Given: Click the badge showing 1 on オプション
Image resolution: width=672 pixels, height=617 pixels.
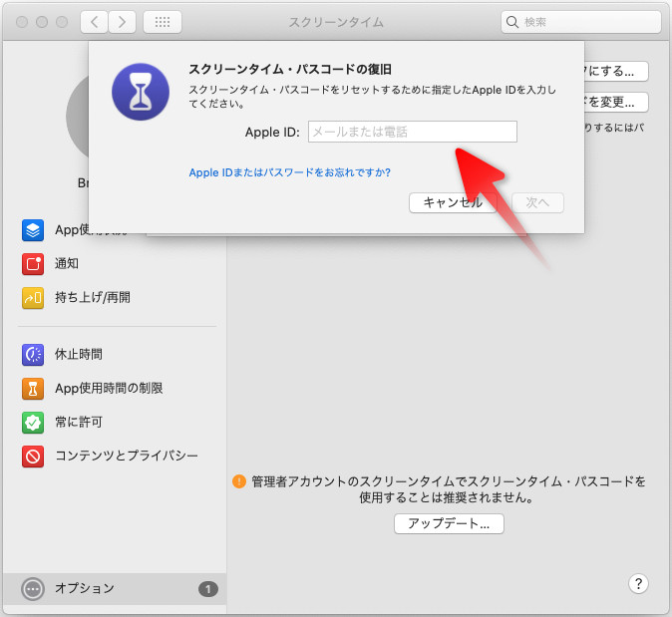Looking at the screenshot, I should point(207,589).
